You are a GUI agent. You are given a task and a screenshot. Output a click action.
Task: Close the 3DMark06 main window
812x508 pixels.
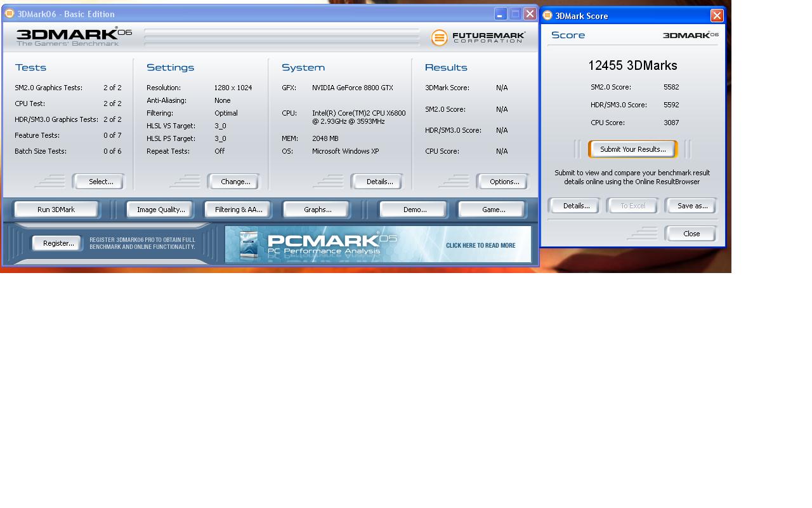tap(530, 13)
